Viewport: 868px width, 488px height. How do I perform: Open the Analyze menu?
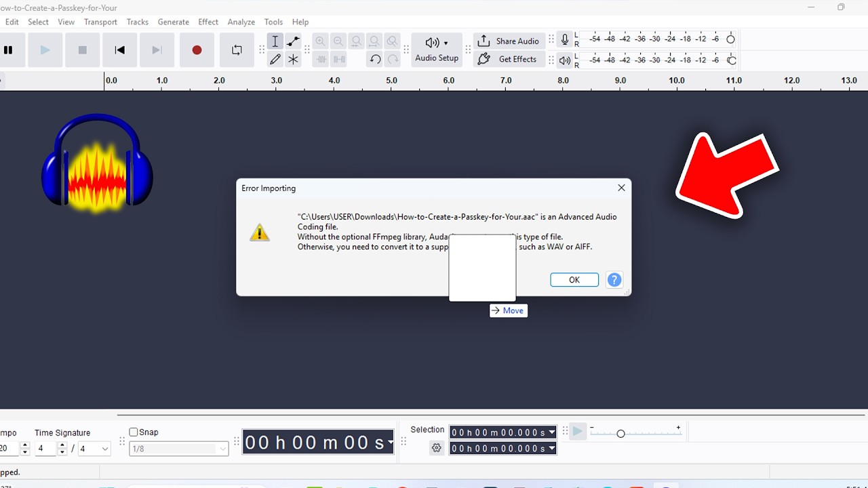[241, 22]
